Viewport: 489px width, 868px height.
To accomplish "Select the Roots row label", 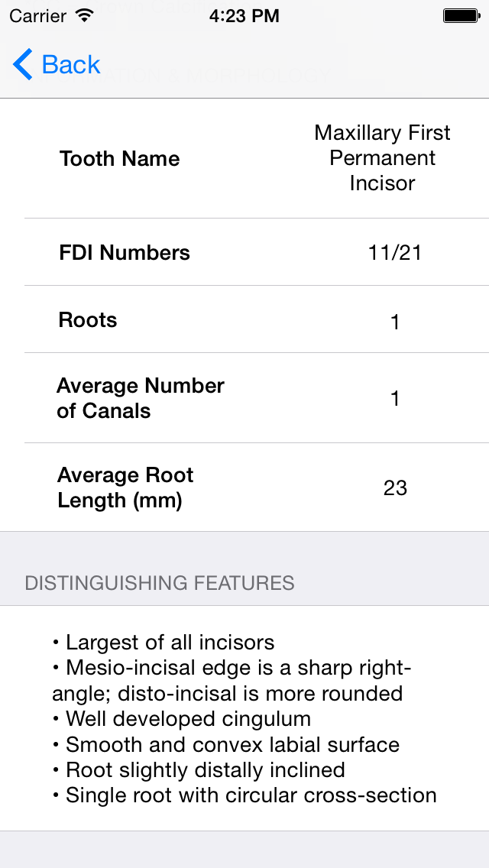I will coord(88,320).
